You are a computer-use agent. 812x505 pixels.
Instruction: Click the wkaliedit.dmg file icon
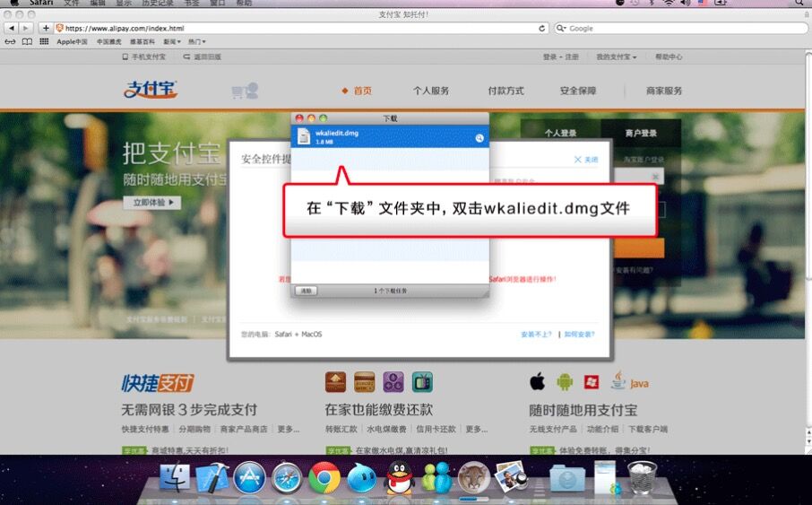(x=304, y=136)
